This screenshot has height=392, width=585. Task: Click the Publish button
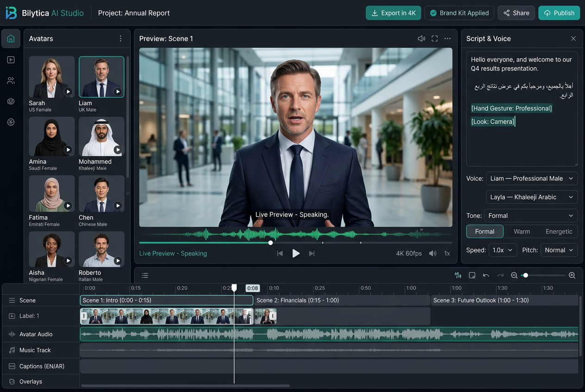click(x=559, y=13)
